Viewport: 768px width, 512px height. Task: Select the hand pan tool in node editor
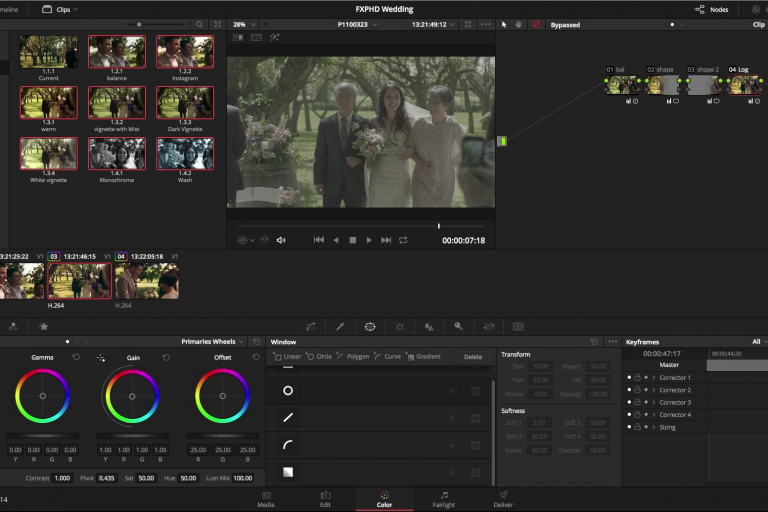[x=518, y=24]
